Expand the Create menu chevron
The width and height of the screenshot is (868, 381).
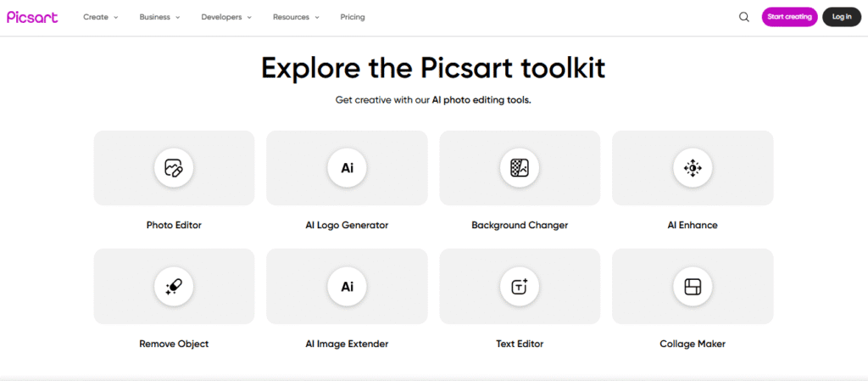tap(116, 18)
